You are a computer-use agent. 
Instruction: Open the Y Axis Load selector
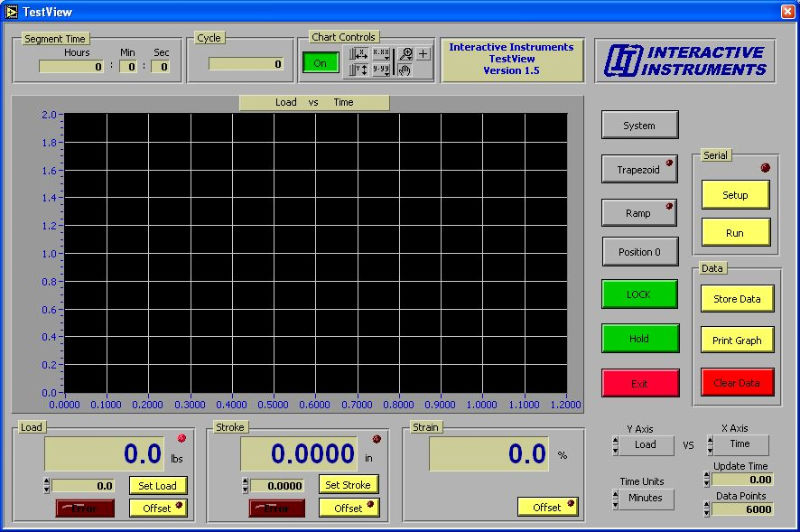pos(645,445)
